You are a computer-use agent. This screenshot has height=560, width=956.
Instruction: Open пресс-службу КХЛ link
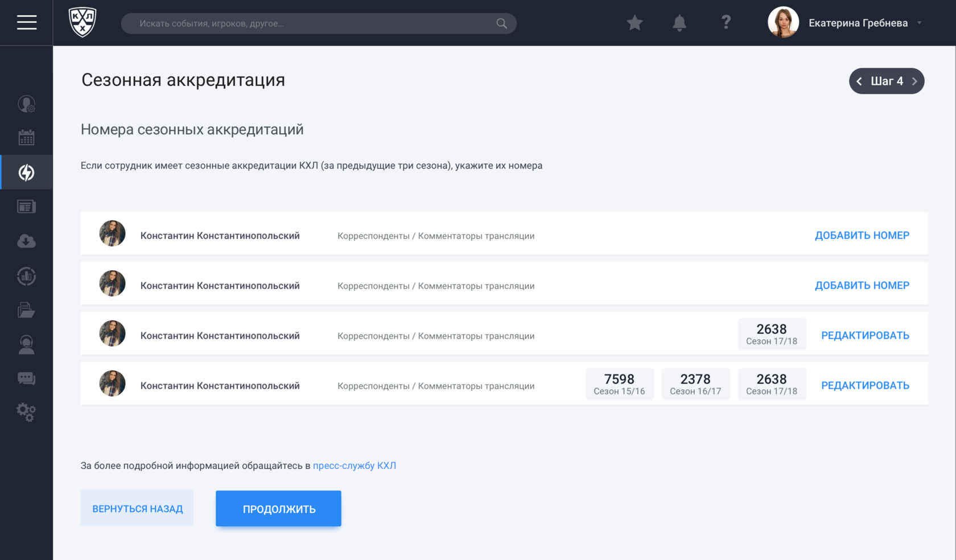coord(355,466)
